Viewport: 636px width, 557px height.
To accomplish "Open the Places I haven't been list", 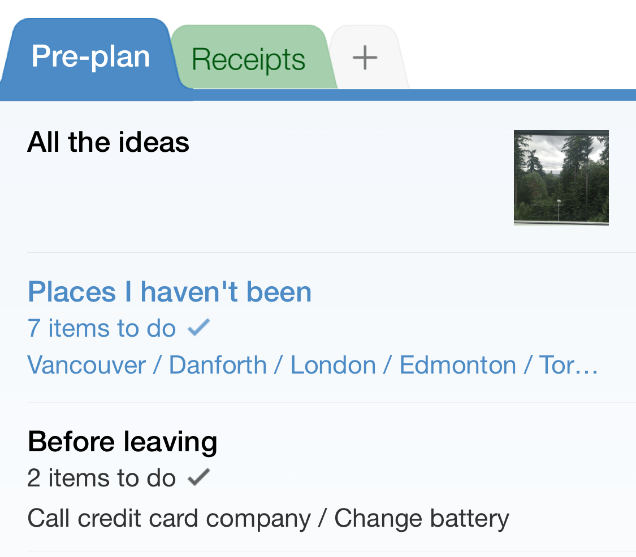I will tap(170, 292).
